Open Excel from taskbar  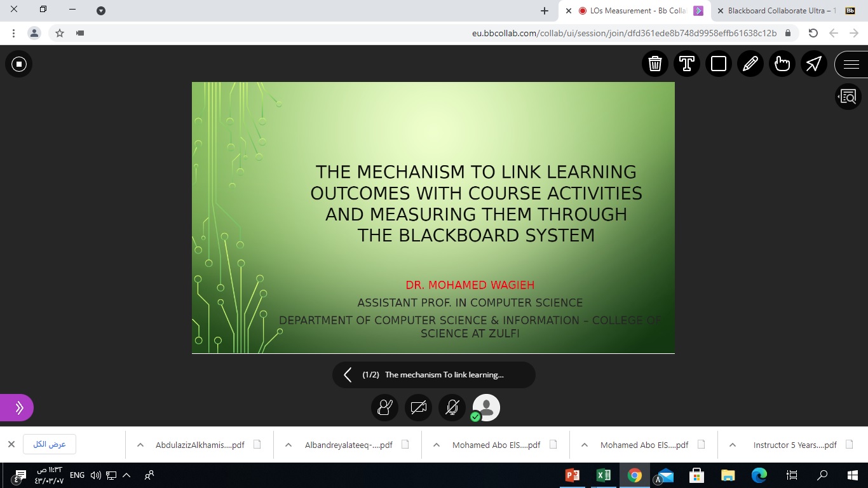pos(604,475)
